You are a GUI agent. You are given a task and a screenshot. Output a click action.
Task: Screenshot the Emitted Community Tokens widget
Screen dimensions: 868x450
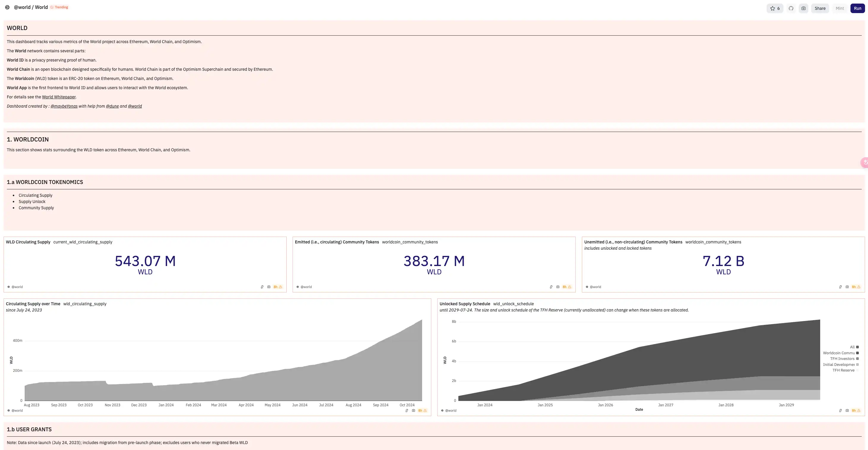[558, 287]
